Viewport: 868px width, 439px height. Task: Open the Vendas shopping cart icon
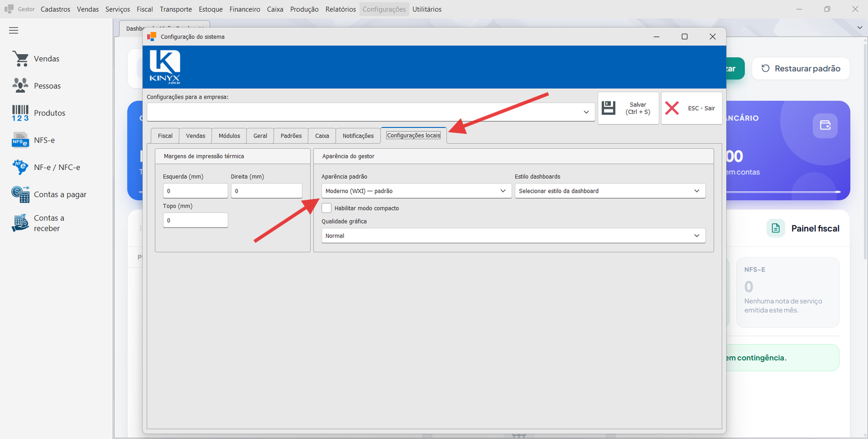(x=21, y=59)
